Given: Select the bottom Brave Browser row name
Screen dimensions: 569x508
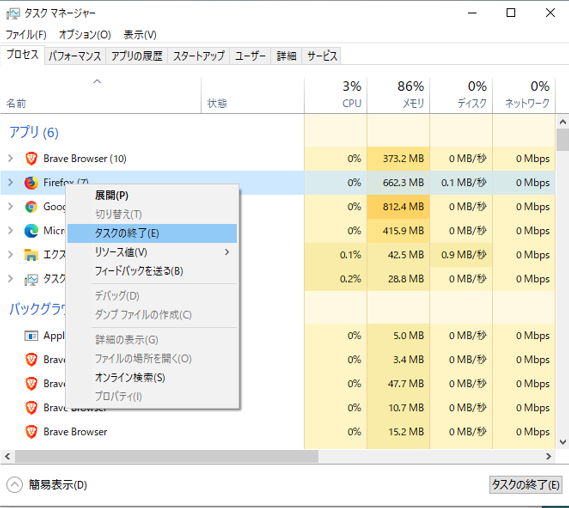Looking at the screenshot, I should (75, 432).
